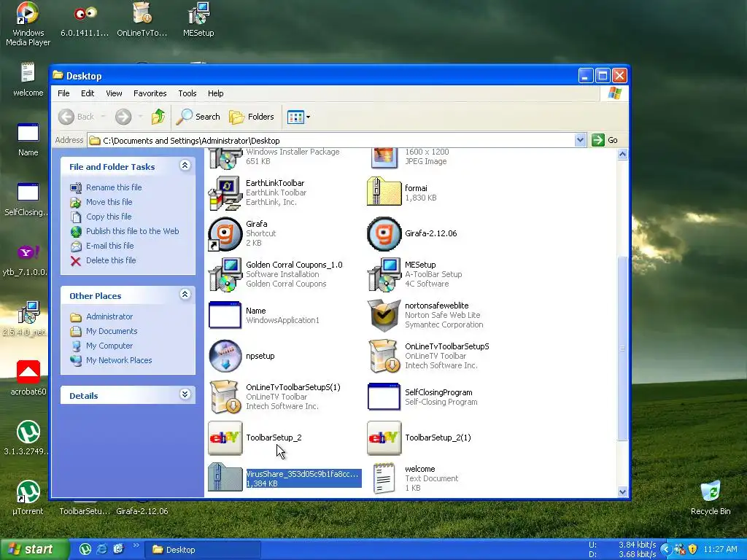
Task: Toggle the Folders pane button
Action: tap(252, 117)
